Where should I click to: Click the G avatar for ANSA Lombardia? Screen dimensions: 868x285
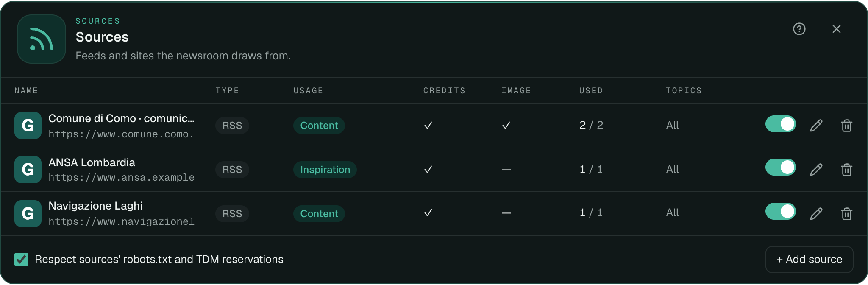(28, 170)
